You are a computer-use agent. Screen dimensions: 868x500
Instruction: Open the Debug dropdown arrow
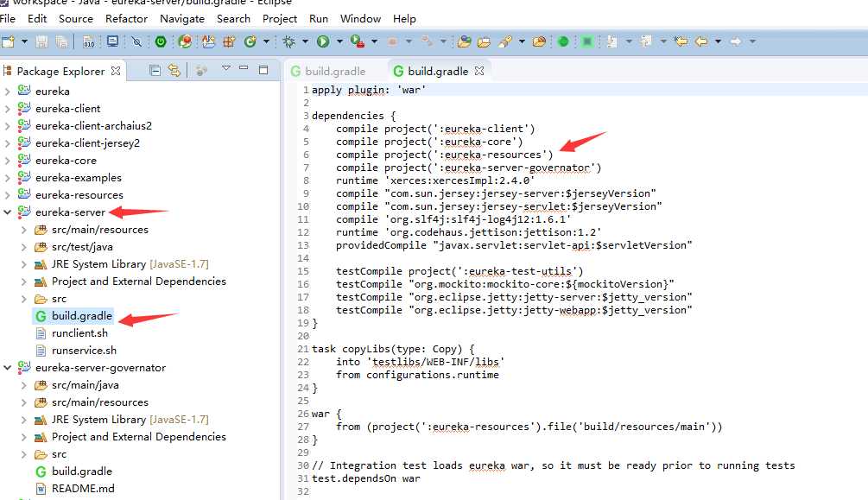pos(305,41)
